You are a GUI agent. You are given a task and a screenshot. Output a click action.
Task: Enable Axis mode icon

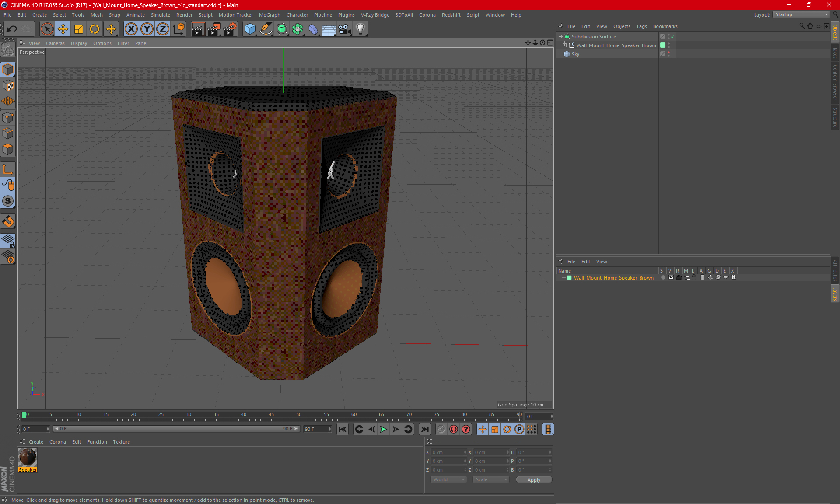(8, 169)
